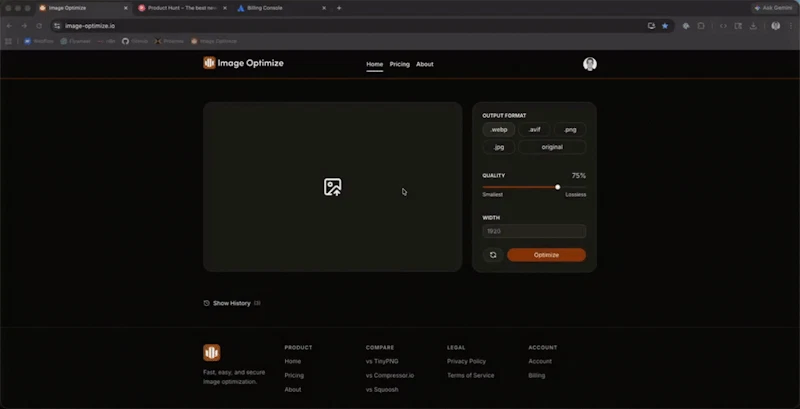The image size is (800, 409).
Task: Open the GitHub bookmark
Action: (135, 41)
